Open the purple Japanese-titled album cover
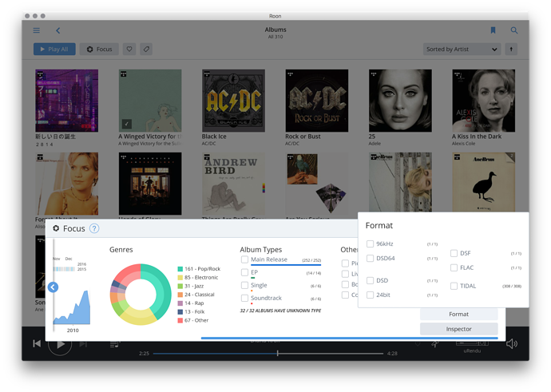This screenshot has height=392, width=551. 67,101
